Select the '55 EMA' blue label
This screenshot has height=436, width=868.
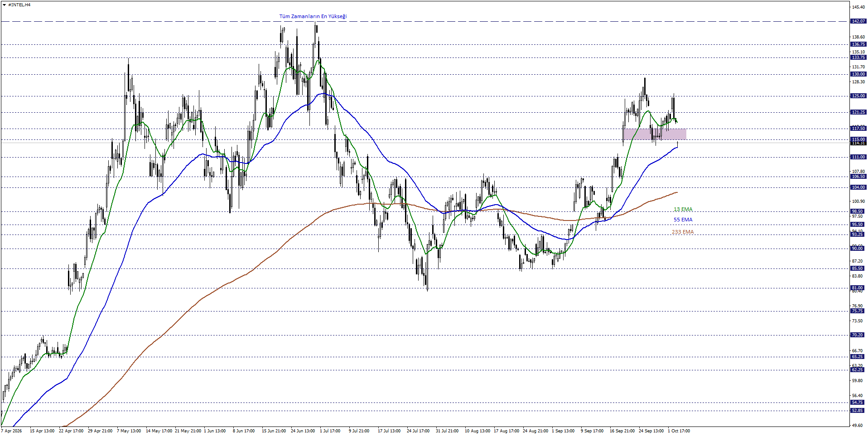coord(683,220)
